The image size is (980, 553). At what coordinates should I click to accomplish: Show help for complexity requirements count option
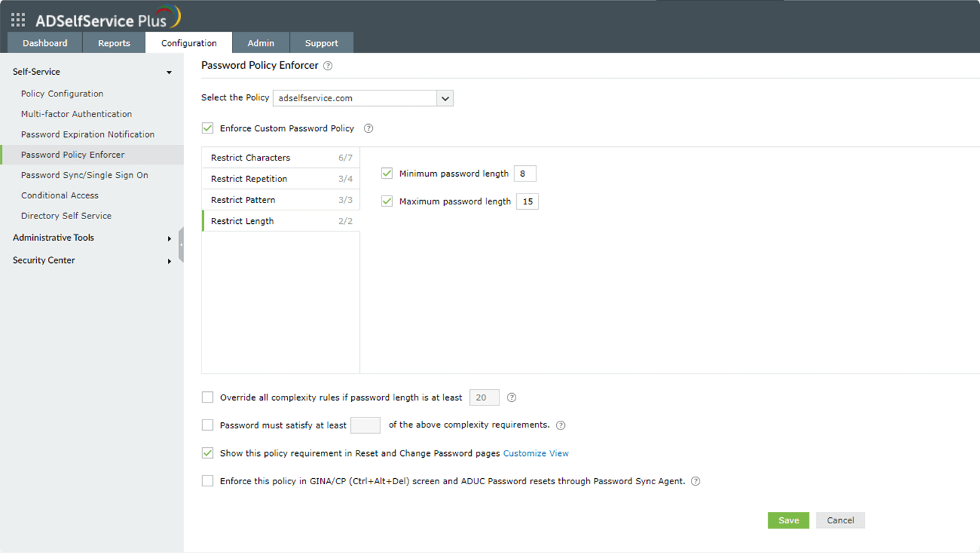tap(561, 426)
